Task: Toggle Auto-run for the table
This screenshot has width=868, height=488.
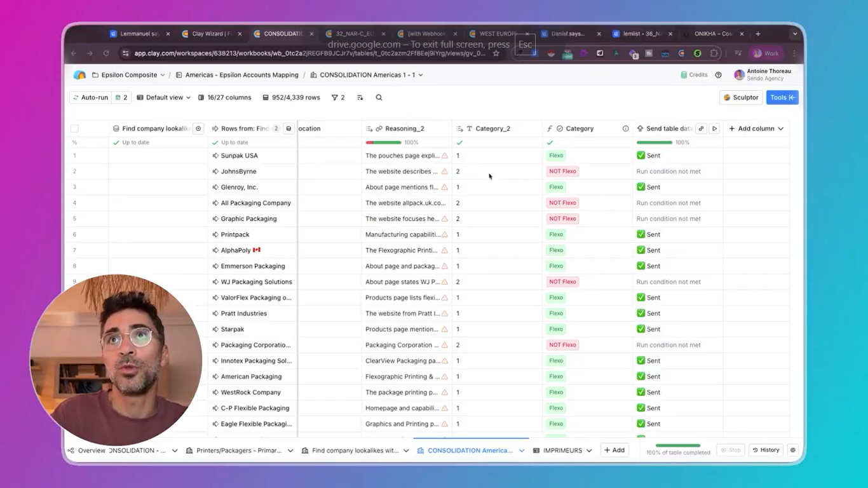Action: [x=90, y=98]
